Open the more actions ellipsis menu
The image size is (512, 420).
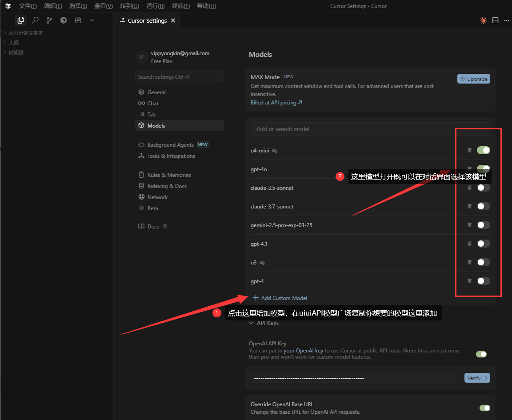(x=507, y=20)
